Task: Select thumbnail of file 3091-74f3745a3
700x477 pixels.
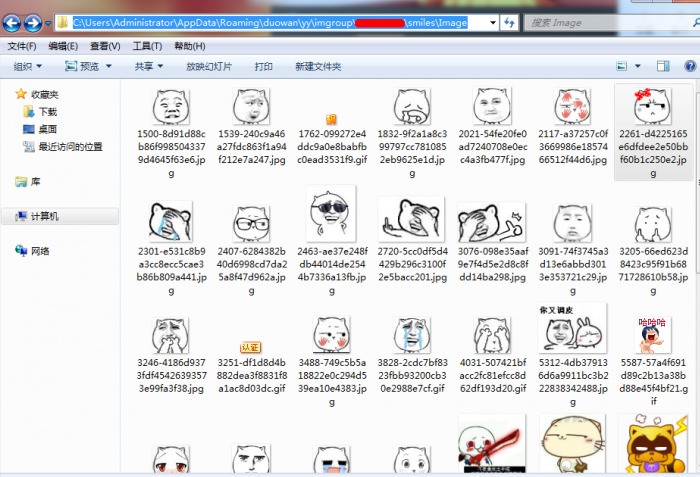Action: coord(572,223)
